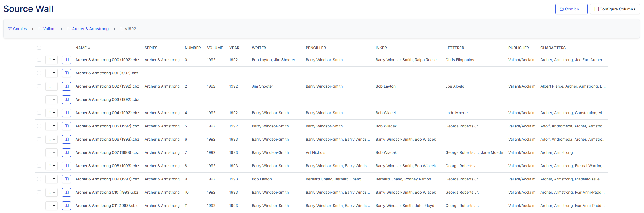Open Archer & Armstrong breadcrumb link

(x=90, y=29)
